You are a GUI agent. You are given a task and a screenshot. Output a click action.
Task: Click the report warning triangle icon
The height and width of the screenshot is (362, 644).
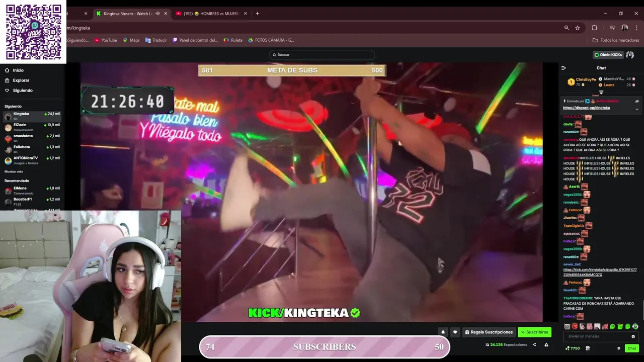546,345
